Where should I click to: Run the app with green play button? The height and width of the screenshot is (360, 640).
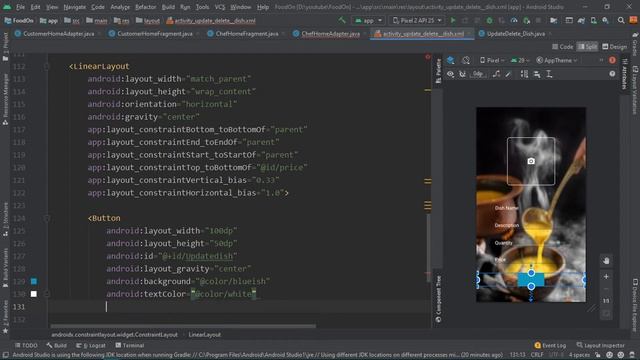453,20
